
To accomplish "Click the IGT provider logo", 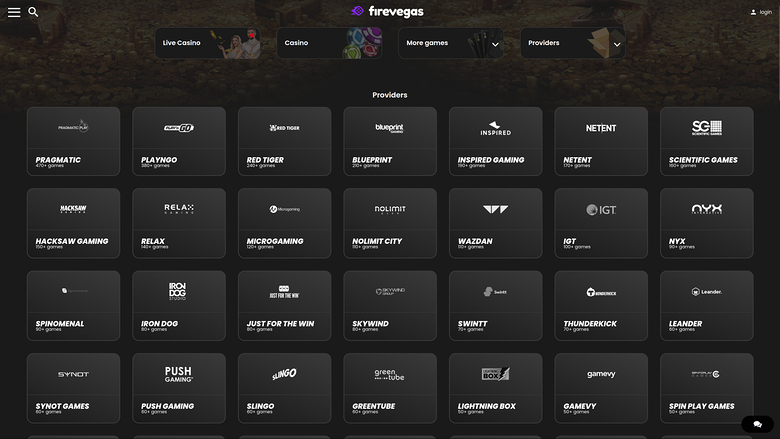I will click(x=601, y=209).
